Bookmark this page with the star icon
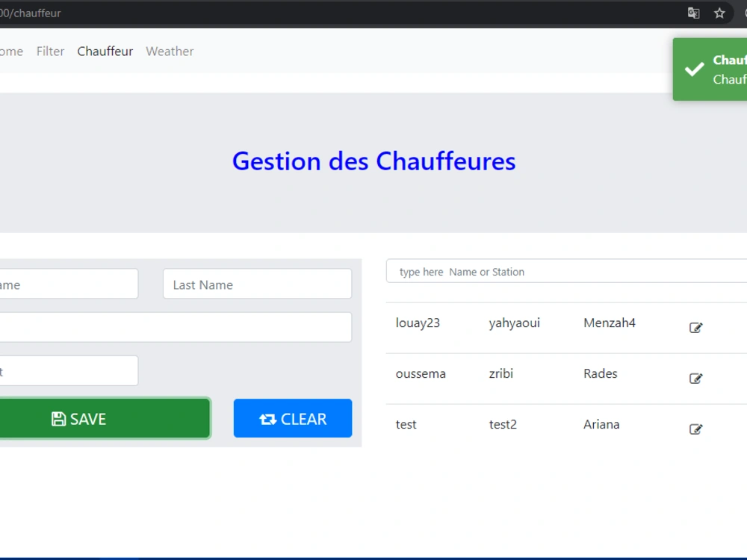 point(719,13)
